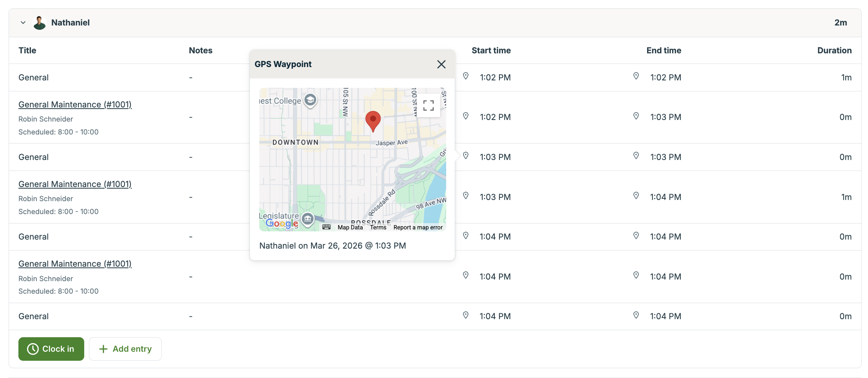Toggle fullscreen view on the map
The height and width of the screenshot is (378, 868).
[428, 105]
